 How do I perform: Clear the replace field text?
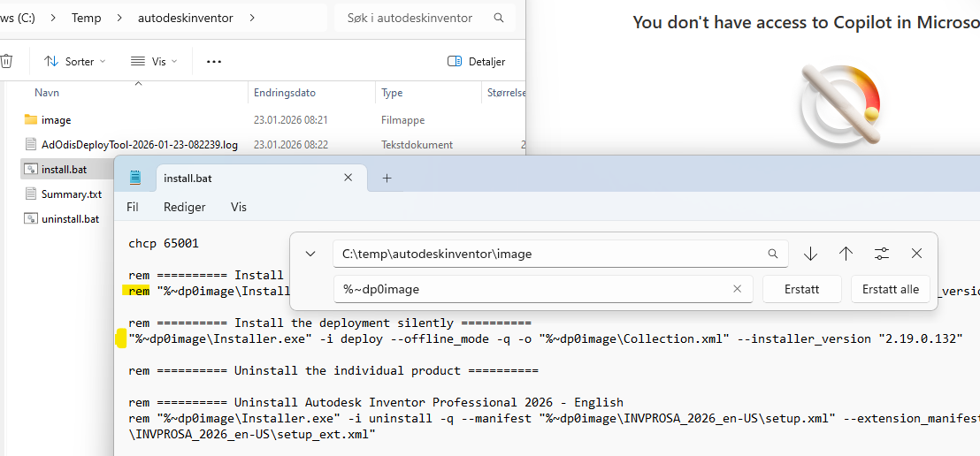tap(737, 289)
